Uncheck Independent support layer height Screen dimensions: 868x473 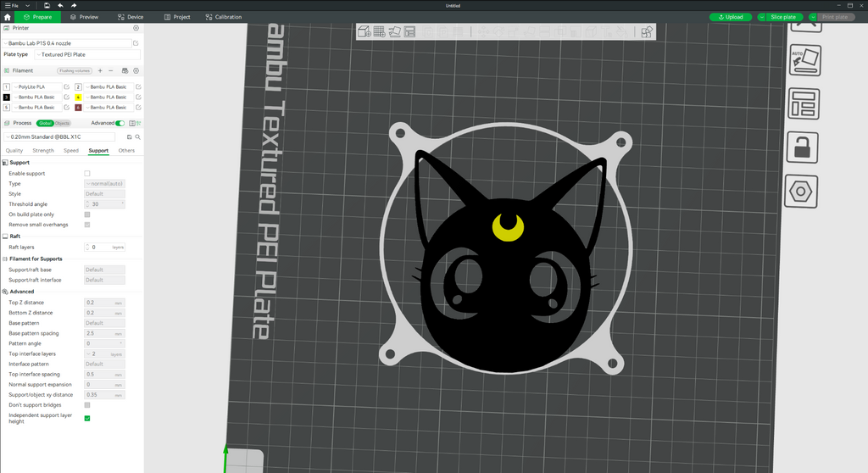pyautogui.click(x=87, y=418)
